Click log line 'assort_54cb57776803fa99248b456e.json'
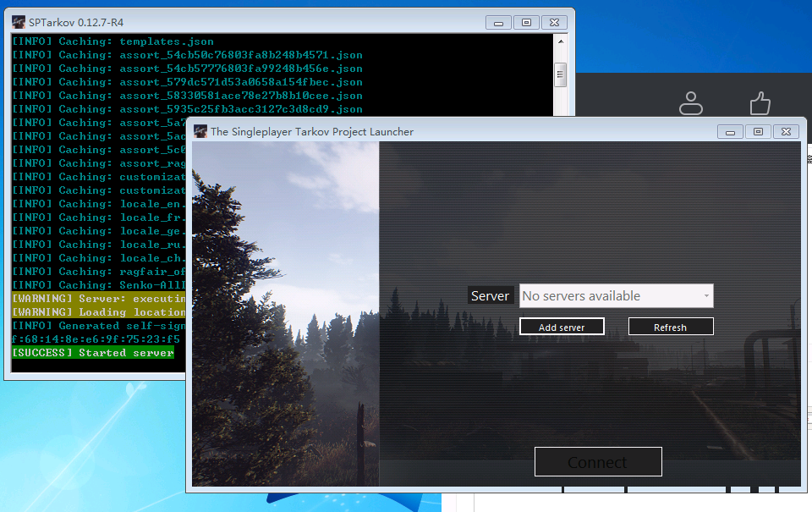812x512 pixels. [x=187, y=69]
